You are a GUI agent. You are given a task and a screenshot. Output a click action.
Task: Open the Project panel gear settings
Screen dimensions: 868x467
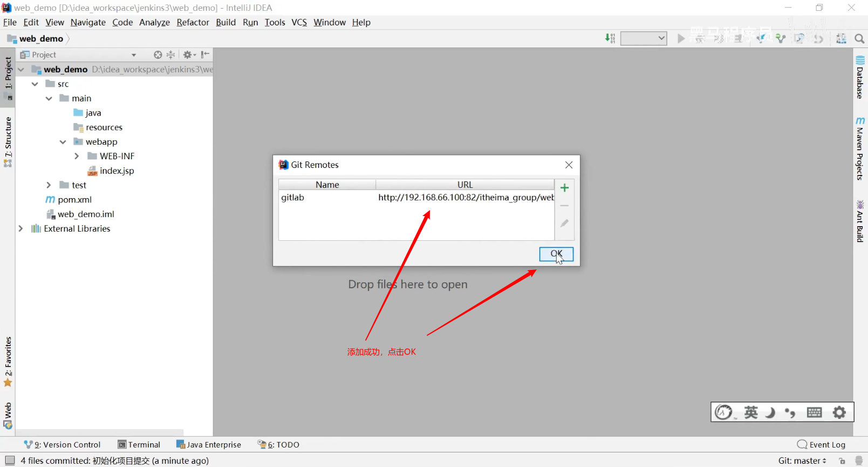coord(189,55)
